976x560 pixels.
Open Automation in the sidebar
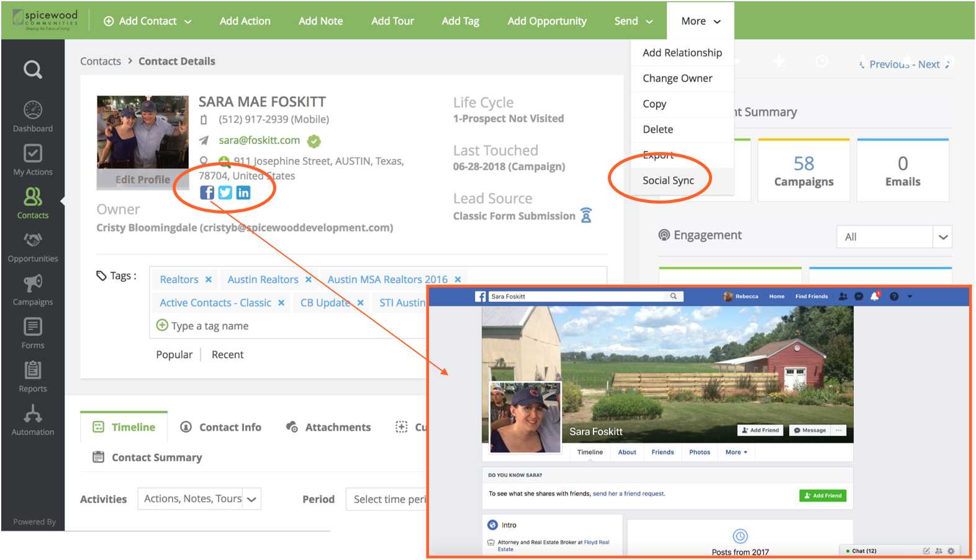pyautogui.click(x=33, y=421)
